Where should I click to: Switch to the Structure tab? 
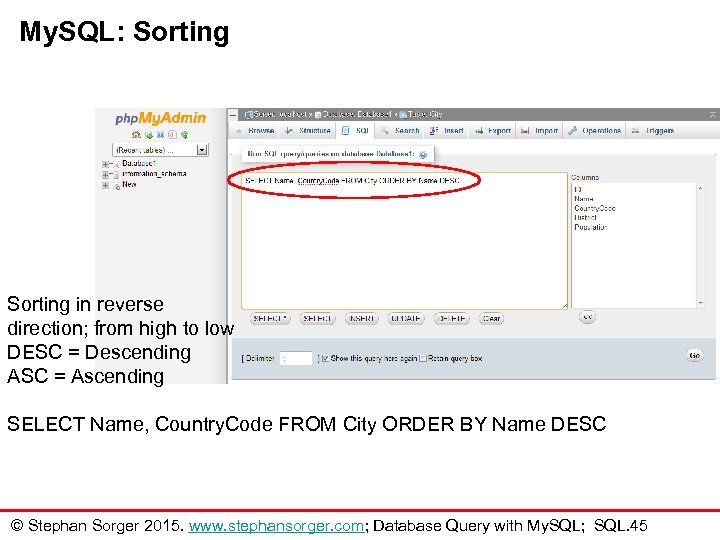point(308,131)
